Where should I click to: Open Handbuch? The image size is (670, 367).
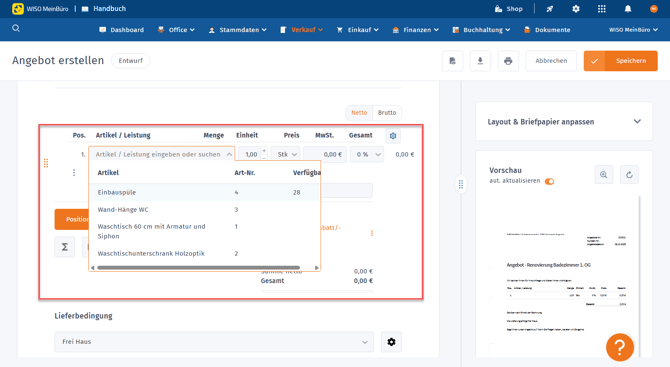tap(104, 9)
